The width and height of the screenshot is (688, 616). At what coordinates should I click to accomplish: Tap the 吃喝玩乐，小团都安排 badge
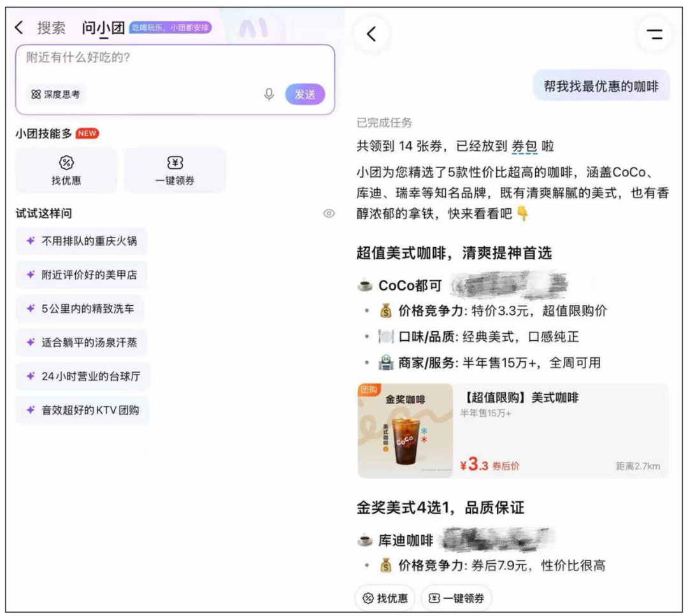(x=171, y=27)
